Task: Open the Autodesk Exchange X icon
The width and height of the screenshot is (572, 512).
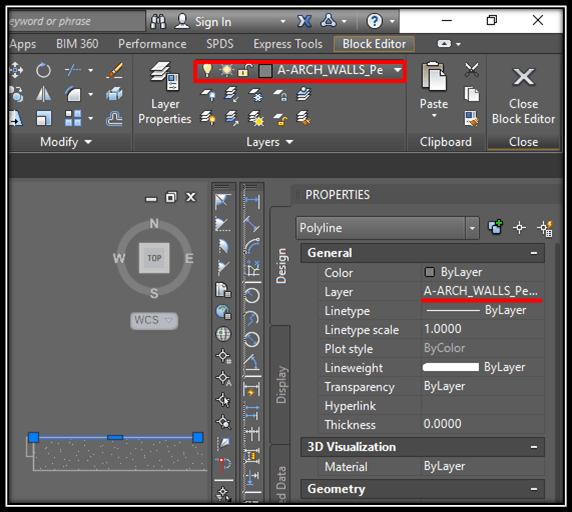Action: [304, 21]
